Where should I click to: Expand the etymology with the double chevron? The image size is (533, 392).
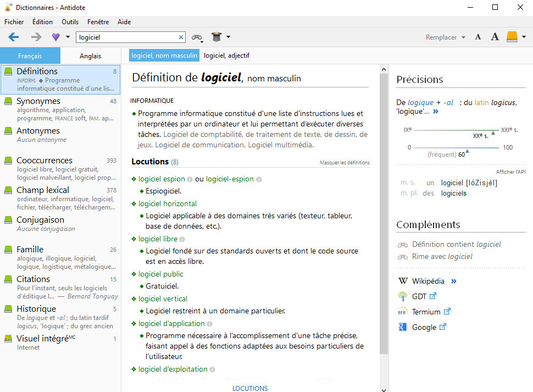tap(435, 112)
